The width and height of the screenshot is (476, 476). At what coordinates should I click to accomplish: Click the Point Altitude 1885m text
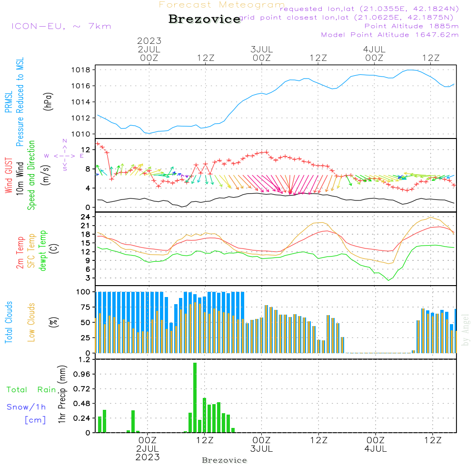pyautogui.click(x=411, y=26)
